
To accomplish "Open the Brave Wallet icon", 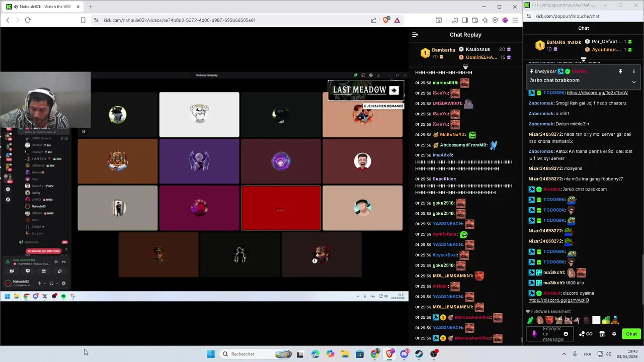I will coord(474,20).
